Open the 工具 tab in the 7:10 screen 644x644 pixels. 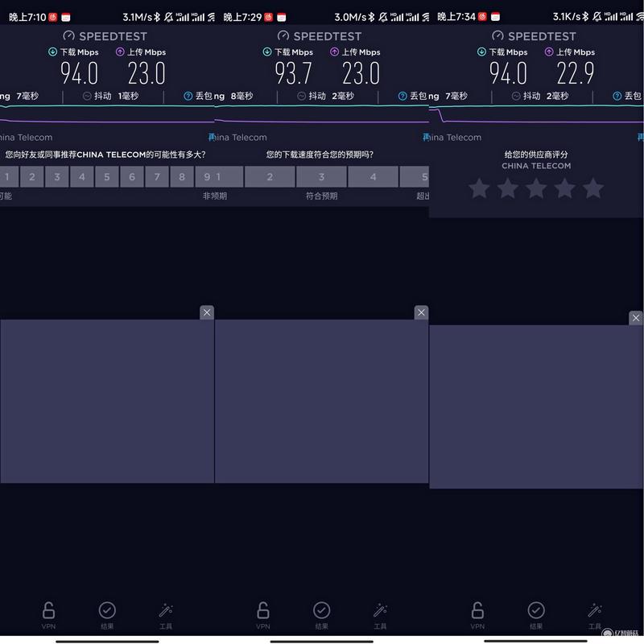pyautogui.click(x=166, y=615)
